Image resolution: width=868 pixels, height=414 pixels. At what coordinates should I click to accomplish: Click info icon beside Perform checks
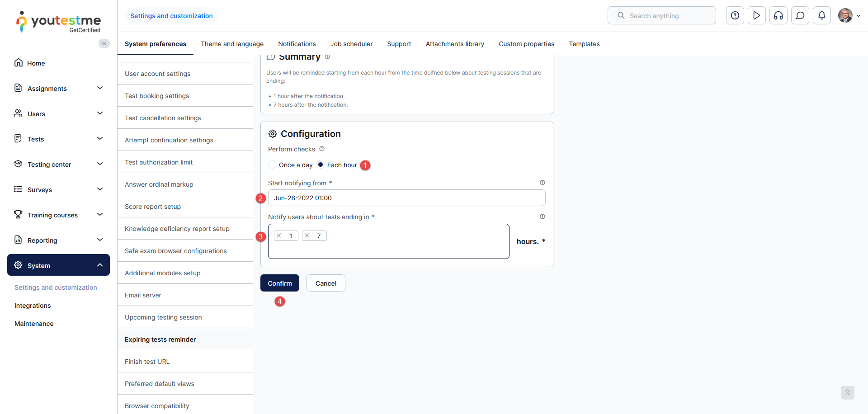(322, 149)
